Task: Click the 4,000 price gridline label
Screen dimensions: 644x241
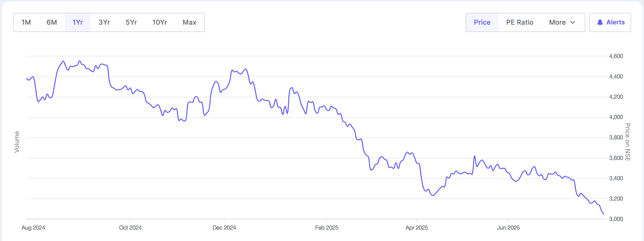Action: 616,117
